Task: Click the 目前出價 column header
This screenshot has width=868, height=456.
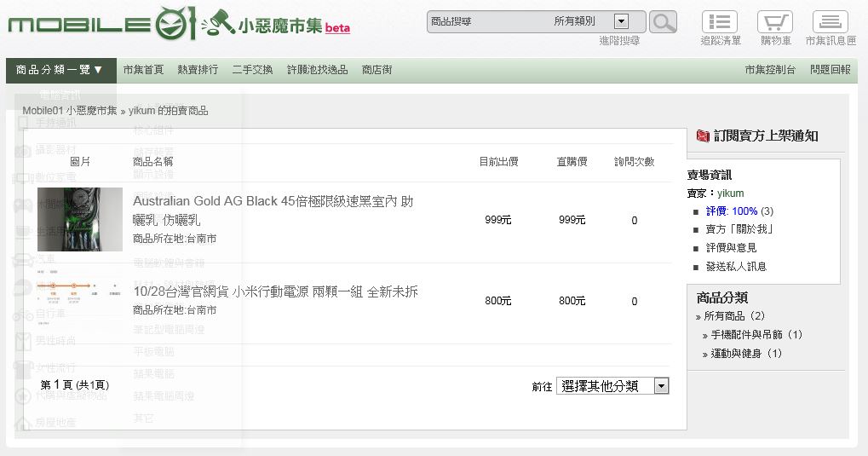Action: pos(499,162)
